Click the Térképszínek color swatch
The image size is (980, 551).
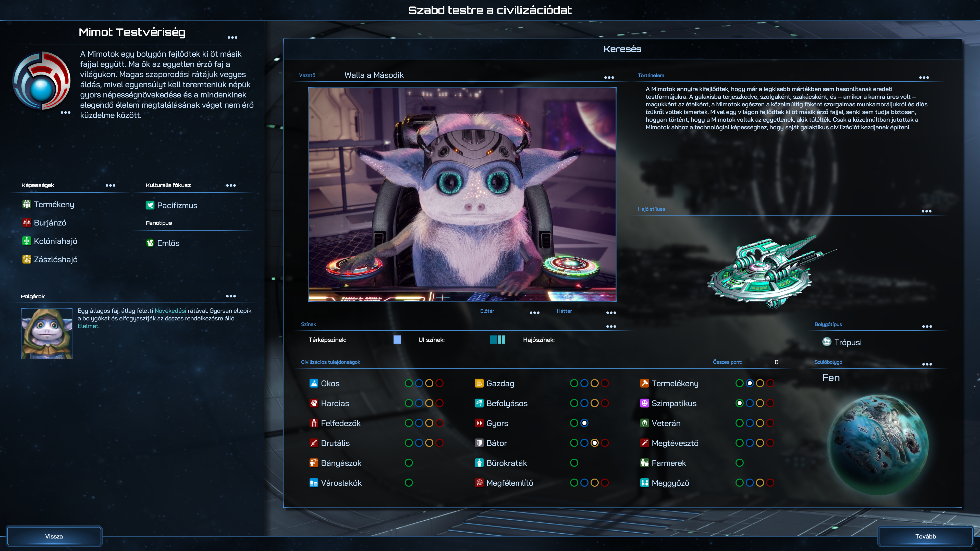[x=397, y=340]
